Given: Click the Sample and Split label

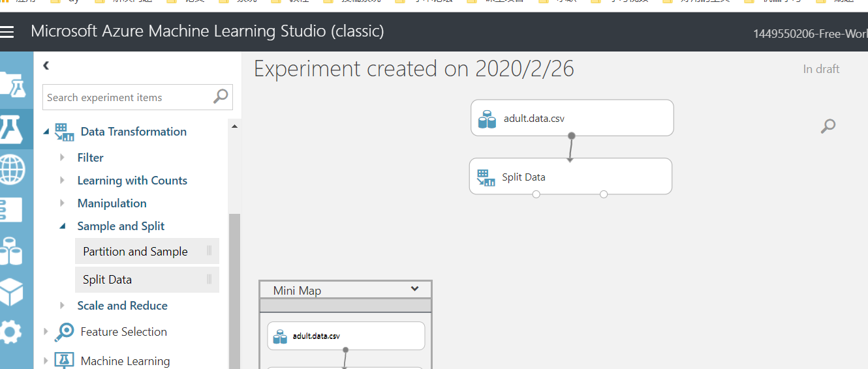Looking at the screenshot, I should pos(121,226).
